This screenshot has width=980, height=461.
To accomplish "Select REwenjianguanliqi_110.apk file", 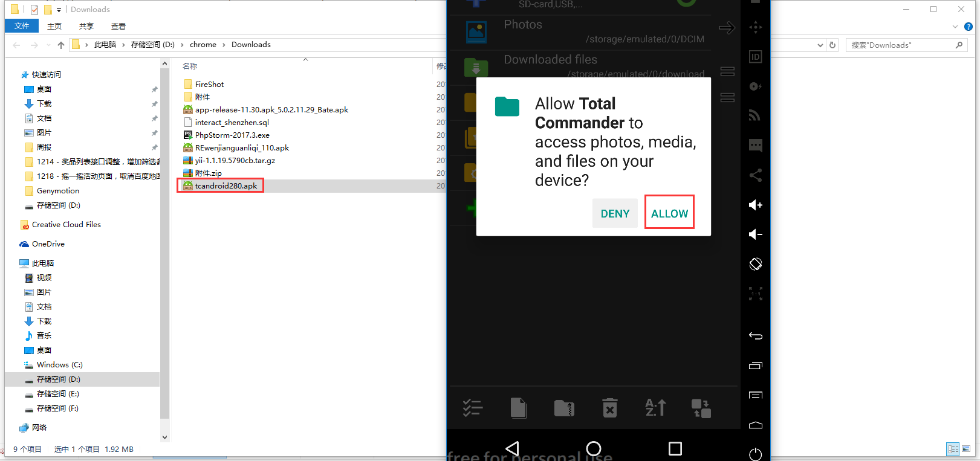I will [242, 148].
